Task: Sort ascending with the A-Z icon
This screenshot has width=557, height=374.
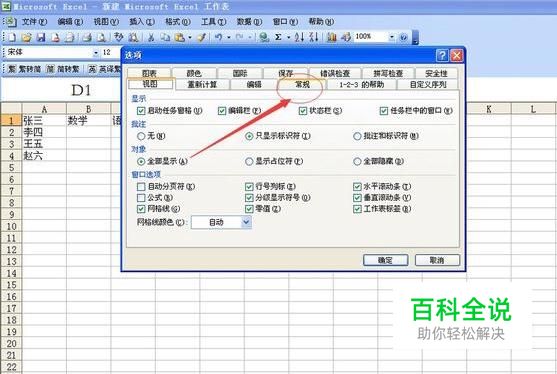Action: tap(299, 37)
